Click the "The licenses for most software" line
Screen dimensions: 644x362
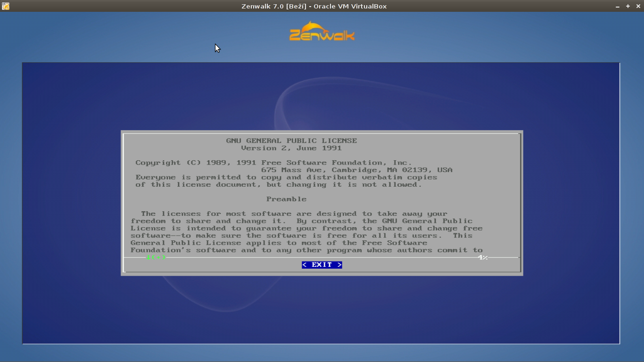coord(294,214)
